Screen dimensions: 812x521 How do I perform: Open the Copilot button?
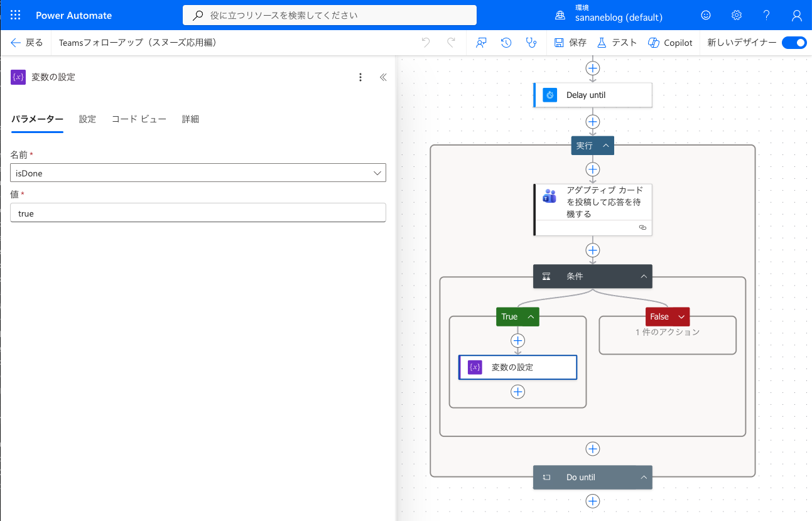670,43
